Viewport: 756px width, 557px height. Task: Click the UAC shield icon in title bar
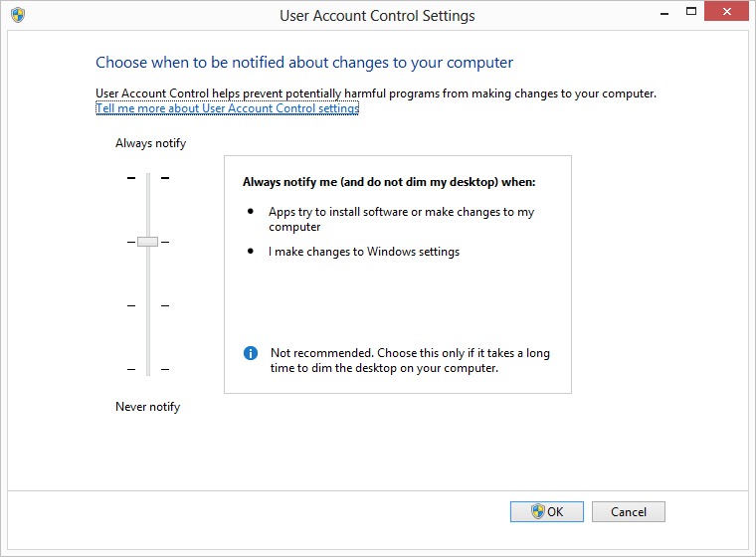point(18,15)
